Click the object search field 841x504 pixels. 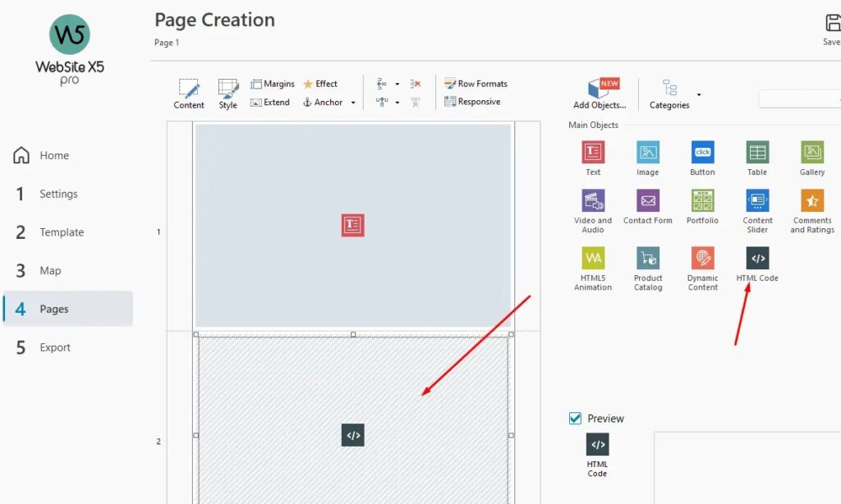(x=799, y=99)
